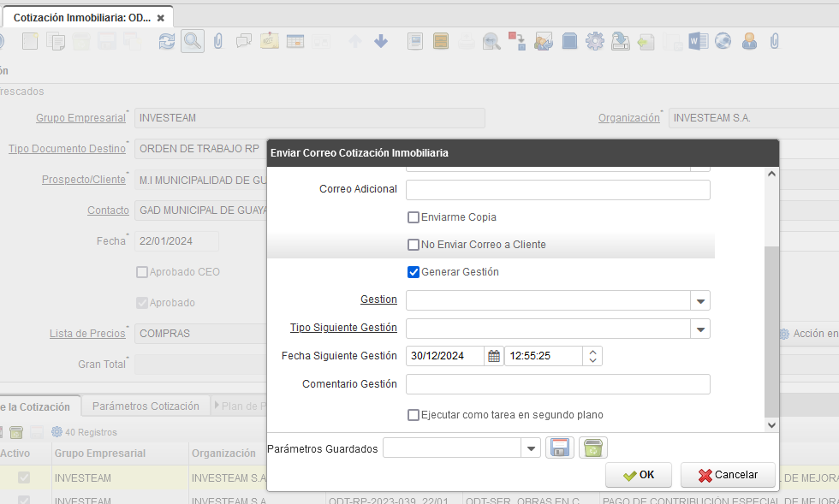Click the blue down arrow in toolbar
Screen dimensions: 839x504
tap(381, 41)
